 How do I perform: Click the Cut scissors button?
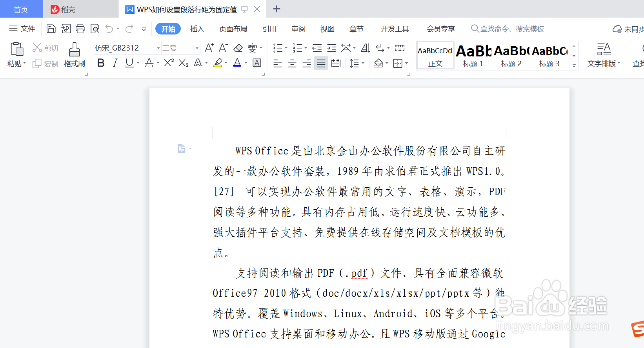(45, 48)
